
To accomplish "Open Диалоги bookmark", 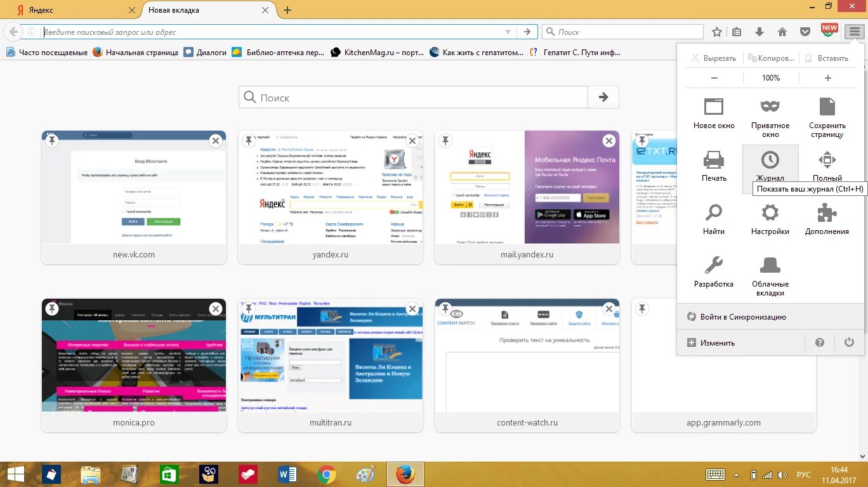I will point(205,53).
